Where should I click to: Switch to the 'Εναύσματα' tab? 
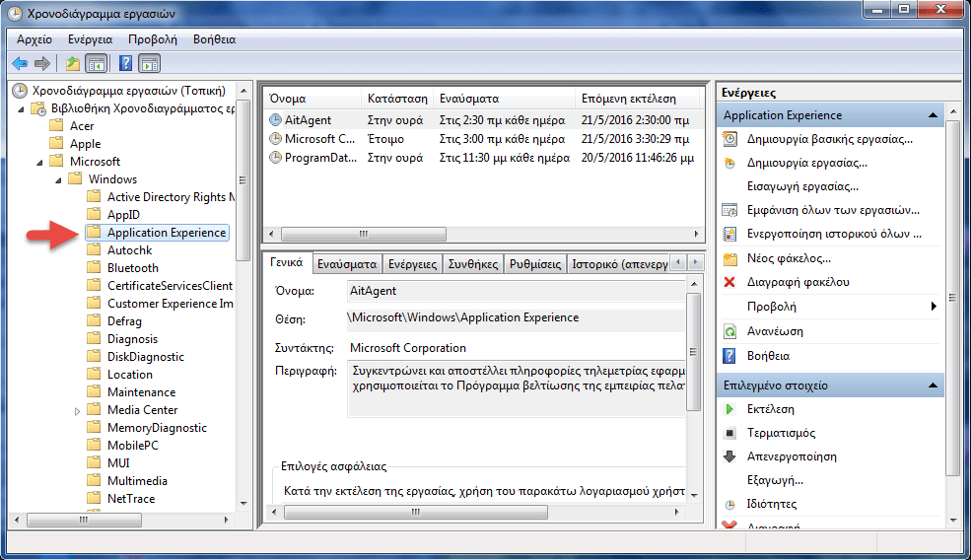coord(347,264)
